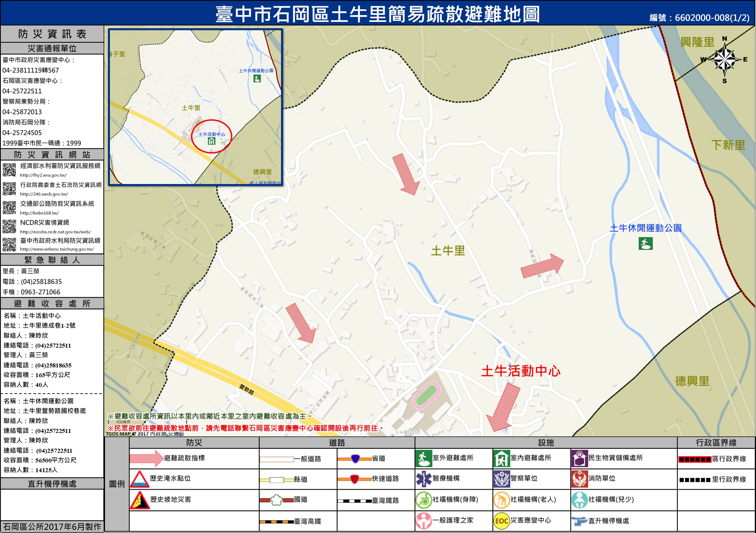
Task: Click outdoor shelter icon at 土牛休閒運動公園
Action: coord(645,243)
